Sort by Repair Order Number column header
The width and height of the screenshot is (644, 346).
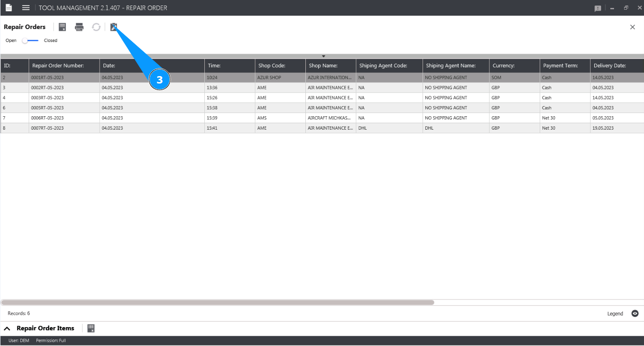click(x=64, y=66)
